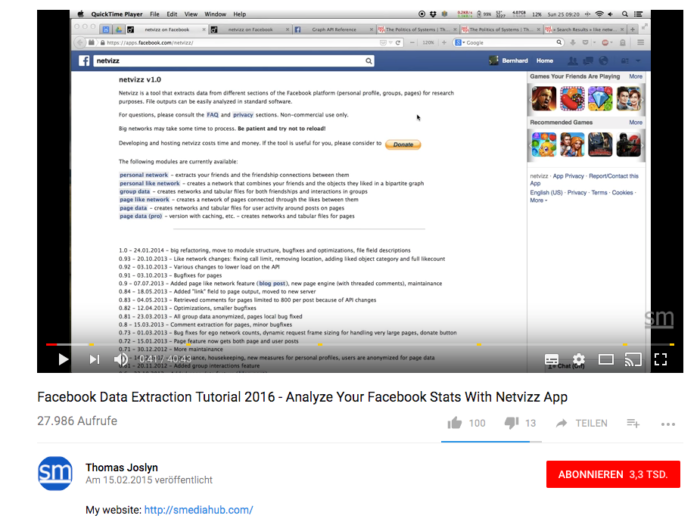Viewport: 700px width, 528px height.
Task: Click the first game thumbnail under Friends Playing
Action: 544,98
